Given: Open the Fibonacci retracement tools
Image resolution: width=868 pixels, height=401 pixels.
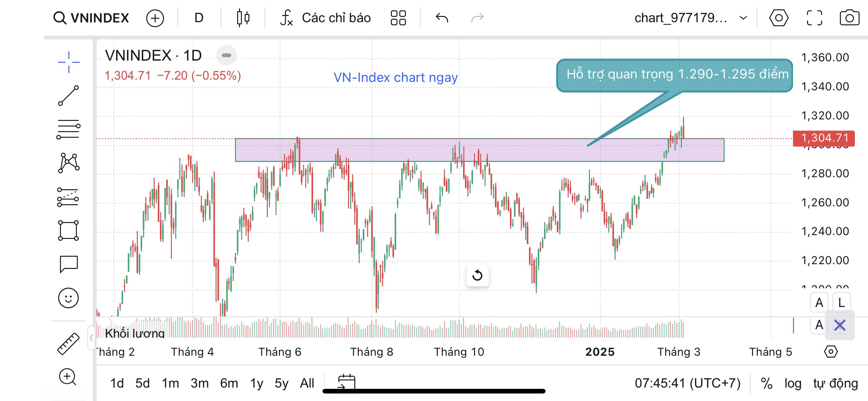Looking at the screenshot, I should pos(68,129).
